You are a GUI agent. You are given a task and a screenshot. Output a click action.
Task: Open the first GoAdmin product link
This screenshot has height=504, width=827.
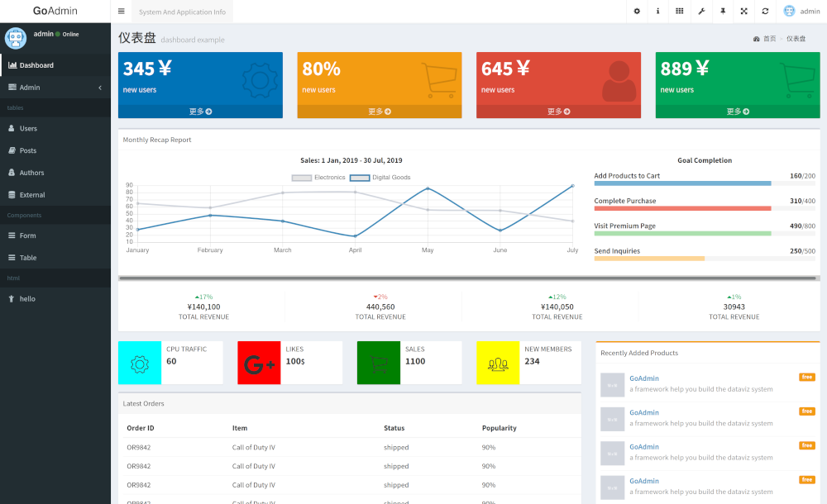[x=644, y=378]
